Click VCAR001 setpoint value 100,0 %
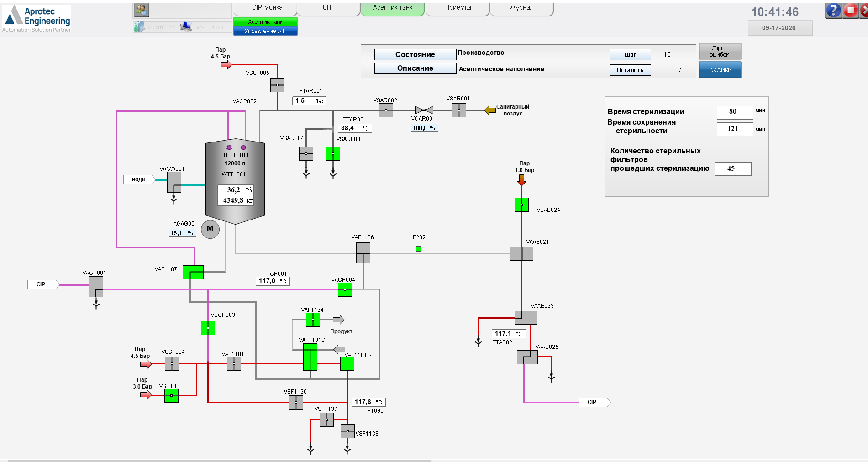Screen dimensions: 868x462 (x=425, y=128)
